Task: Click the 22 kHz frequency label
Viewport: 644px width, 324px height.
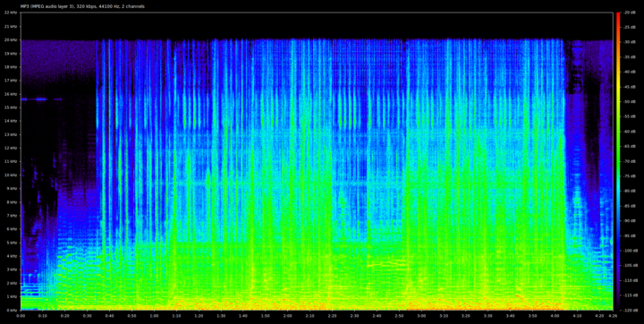Action: coord(10,13)
